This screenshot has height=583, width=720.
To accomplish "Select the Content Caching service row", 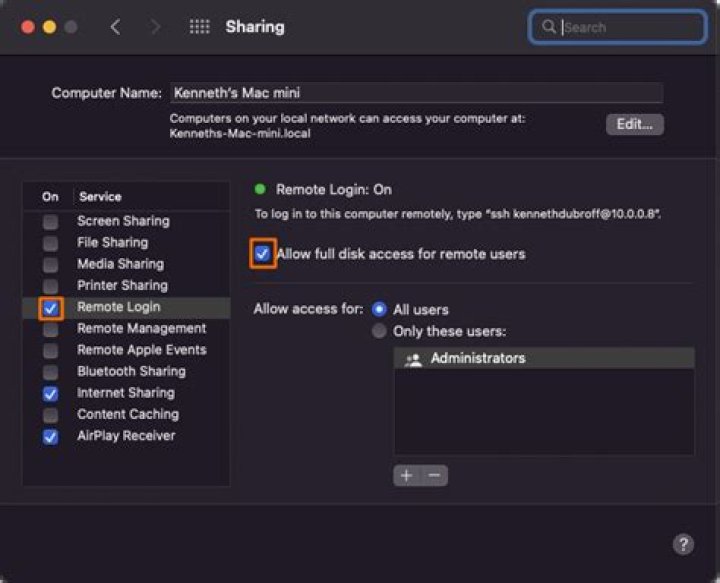I will point(127,415).
